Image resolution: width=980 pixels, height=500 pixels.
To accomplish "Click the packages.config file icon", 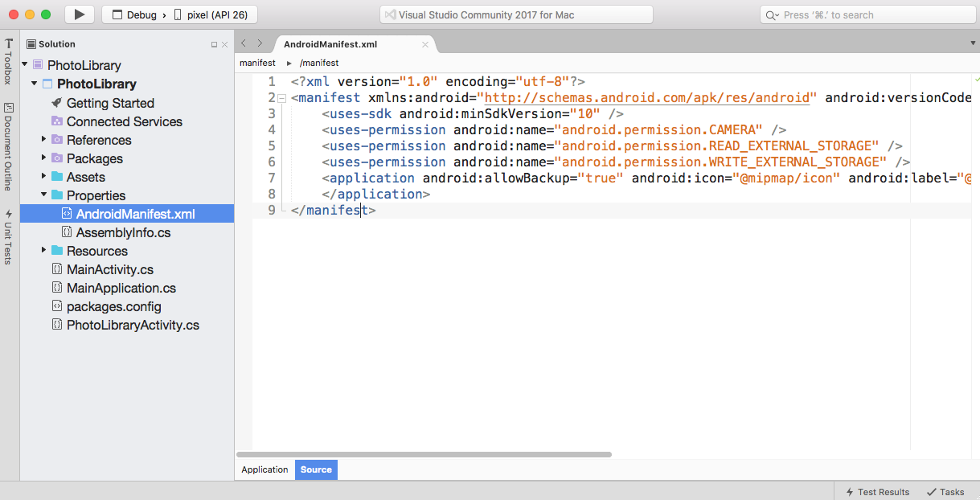I will coord(56,306).
